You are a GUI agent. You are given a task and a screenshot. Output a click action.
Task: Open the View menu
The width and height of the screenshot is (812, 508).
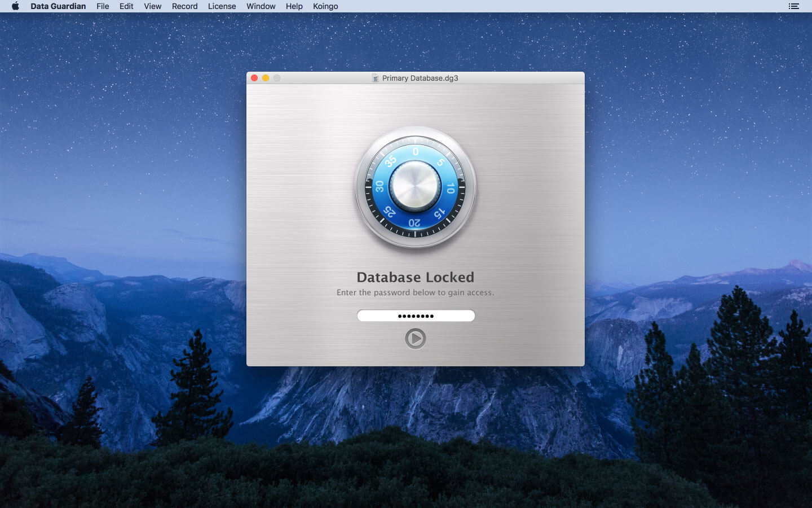pos(152,6)
